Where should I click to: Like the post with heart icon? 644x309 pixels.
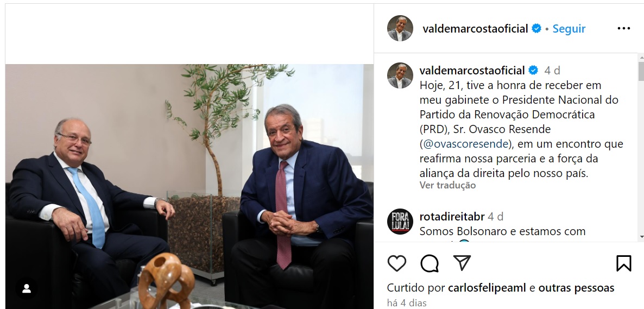[397, 263]
